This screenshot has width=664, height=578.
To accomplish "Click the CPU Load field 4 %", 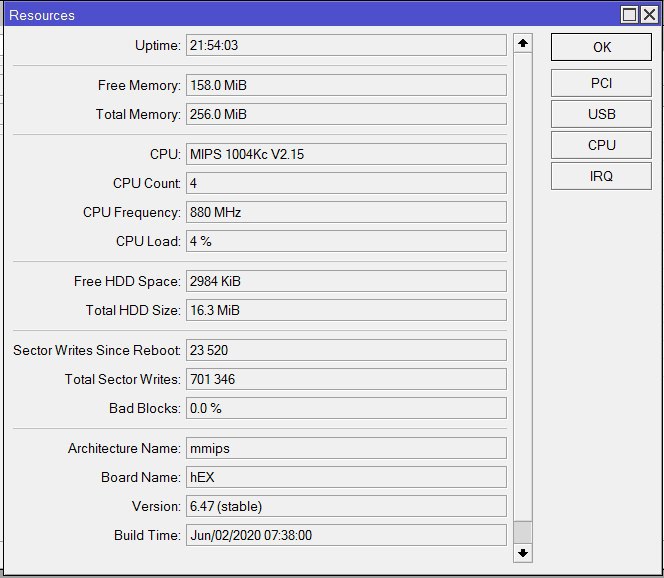I will 346,241.
